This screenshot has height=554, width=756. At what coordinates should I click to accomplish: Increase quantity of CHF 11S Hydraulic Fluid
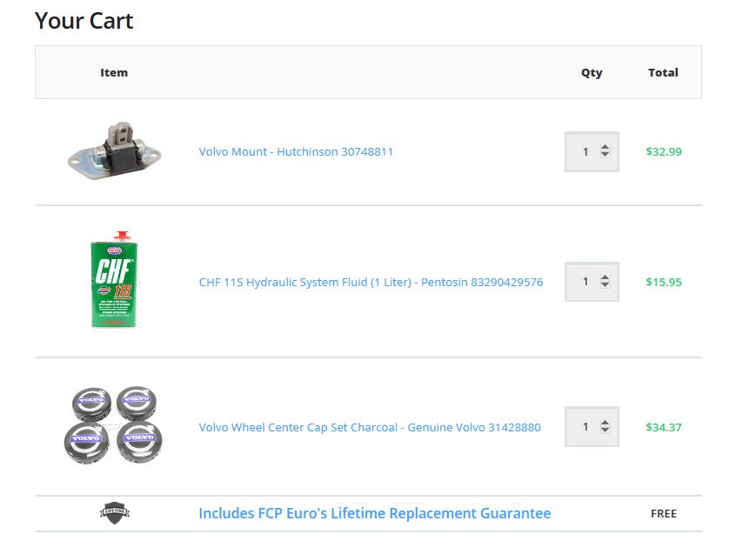[x=605, y=277]
